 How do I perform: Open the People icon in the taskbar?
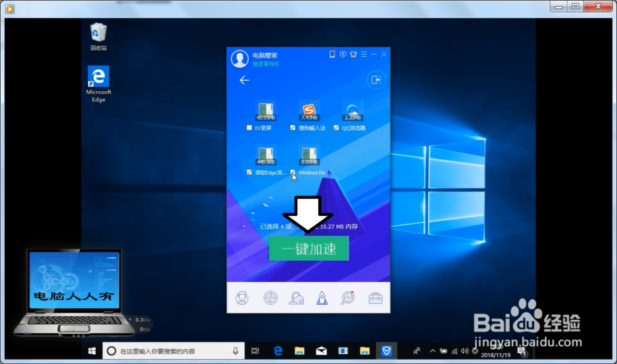[x=416, y=351]
